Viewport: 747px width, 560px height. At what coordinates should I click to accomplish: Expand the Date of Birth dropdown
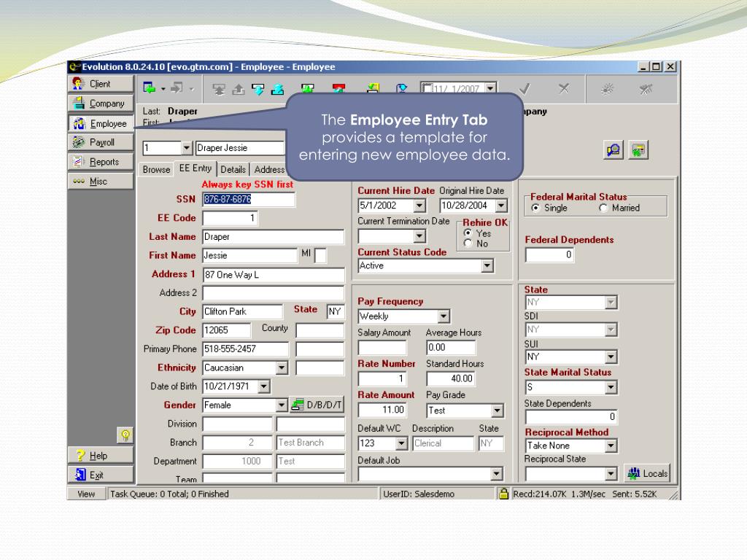(264, 386)
